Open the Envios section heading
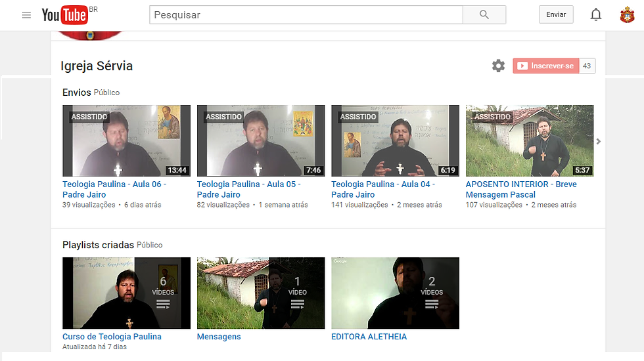This screenshot has height=361, width=644. [x=77, y=93]
